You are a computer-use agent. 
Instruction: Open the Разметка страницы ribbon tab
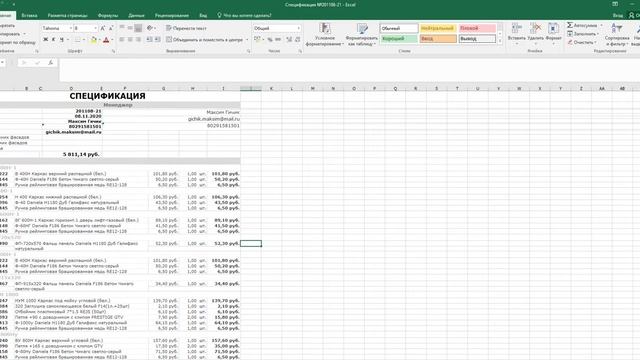67,16
